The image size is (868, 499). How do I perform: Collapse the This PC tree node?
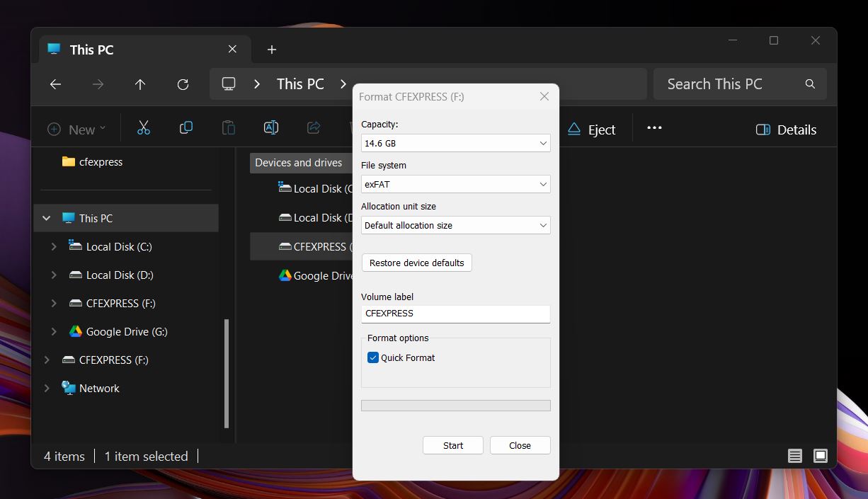click(47, 218)
